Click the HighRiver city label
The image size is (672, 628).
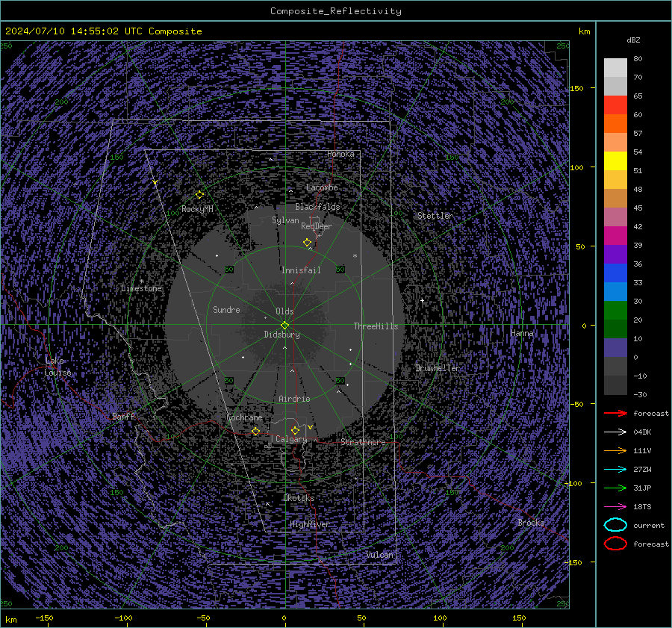tap(309, 525)
